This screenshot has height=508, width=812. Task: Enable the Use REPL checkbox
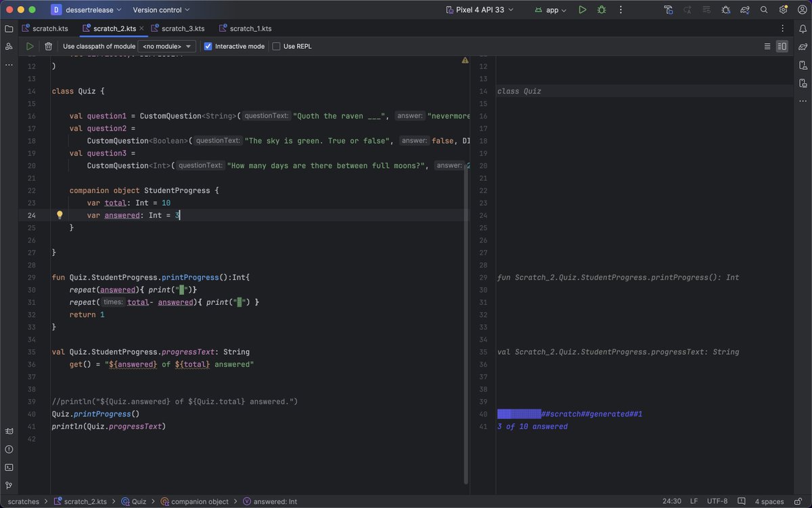pos(276,46)
